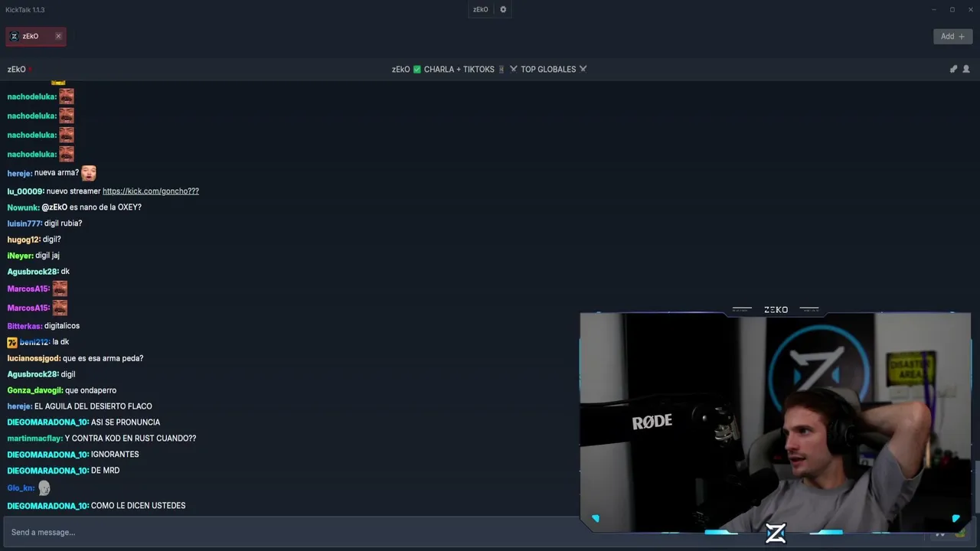Open the kick.com/goncho link
Image resolution: width=980 pixels, height=551 pixels.
tap(151, 191)
